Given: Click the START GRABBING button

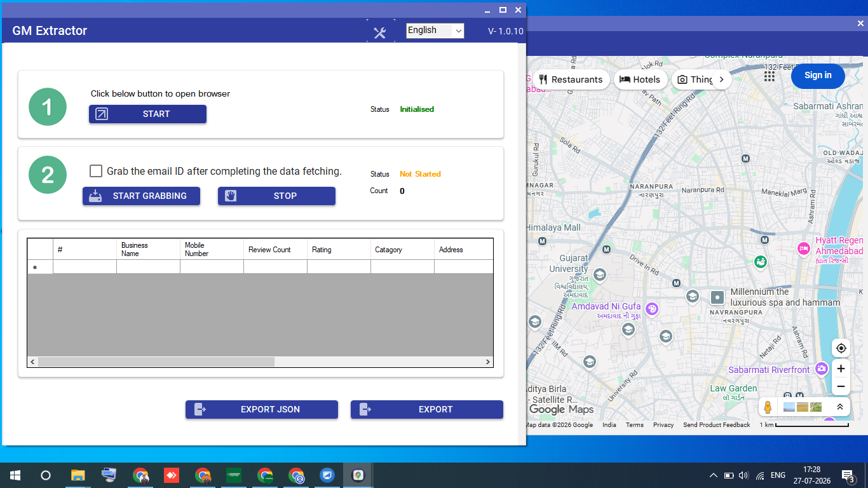Looking at the screenshot, I should pos(141,196).
